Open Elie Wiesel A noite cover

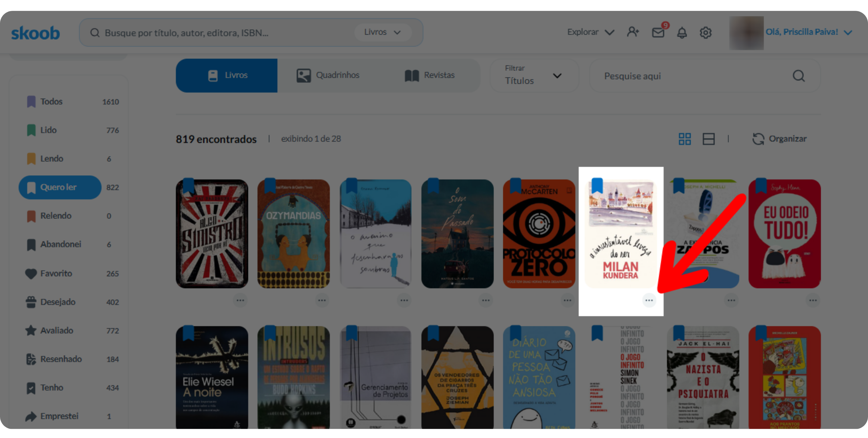click(212, 378)
